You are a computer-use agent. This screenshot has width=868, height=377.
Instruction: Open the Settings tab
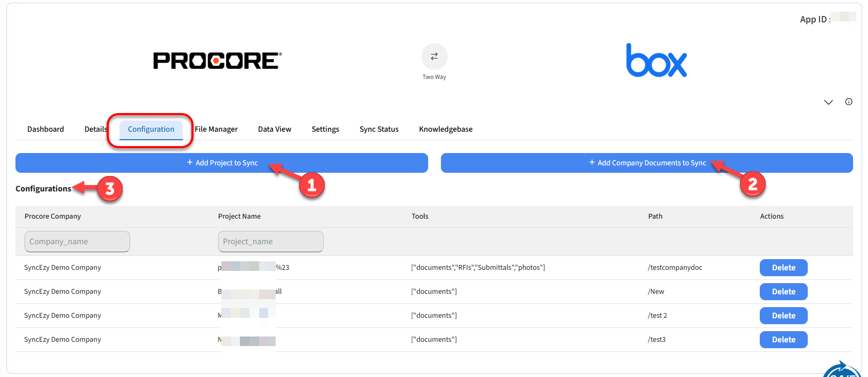pyautogui.click(x=325, y=129)
